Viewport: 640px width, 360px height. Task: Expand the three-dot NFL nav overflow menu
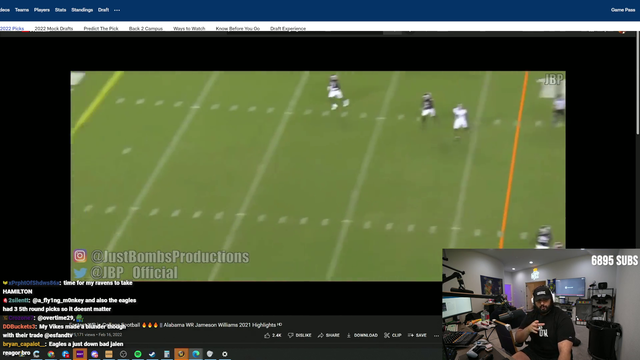coord(117,10)
